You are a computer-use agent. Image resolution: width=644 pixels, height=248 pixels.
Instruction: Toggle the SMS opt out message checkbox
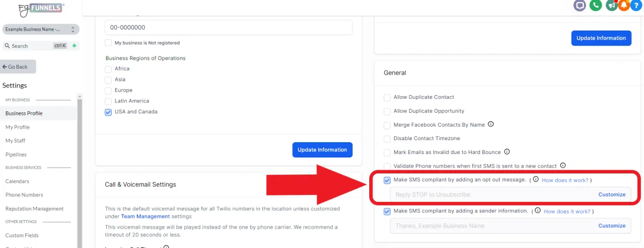click(x=387, y=180)
